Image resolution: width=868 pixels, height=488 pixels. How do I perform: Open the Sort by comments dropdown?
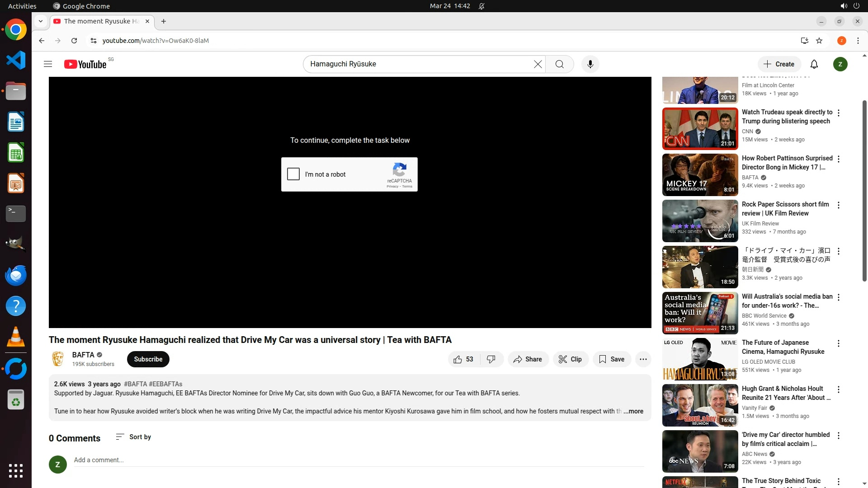(133, 437)
